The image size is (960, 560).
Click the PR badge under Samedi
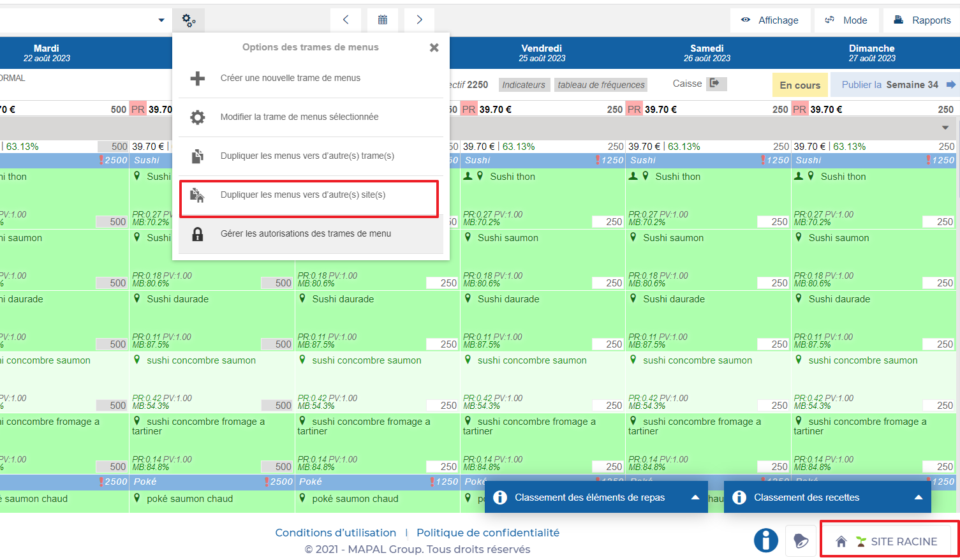[x=634, y=109]
